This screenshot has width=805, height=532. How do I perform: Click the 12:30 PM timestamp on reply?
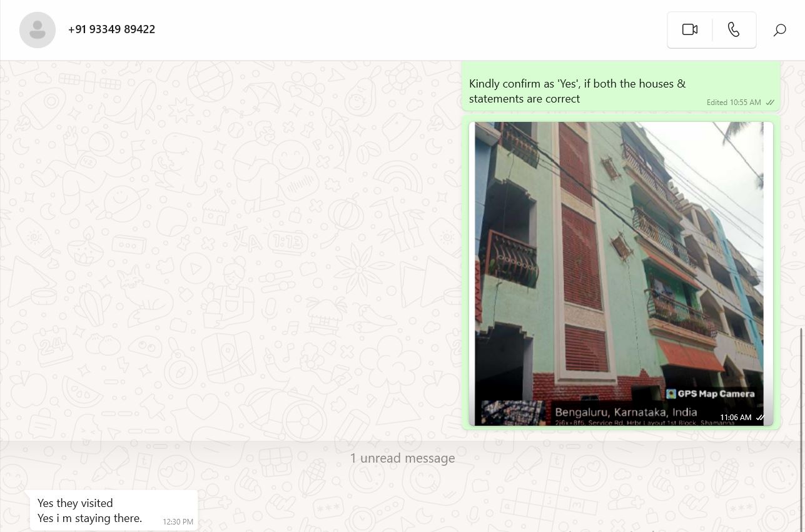pyautogui.click(x=178, y=521)
